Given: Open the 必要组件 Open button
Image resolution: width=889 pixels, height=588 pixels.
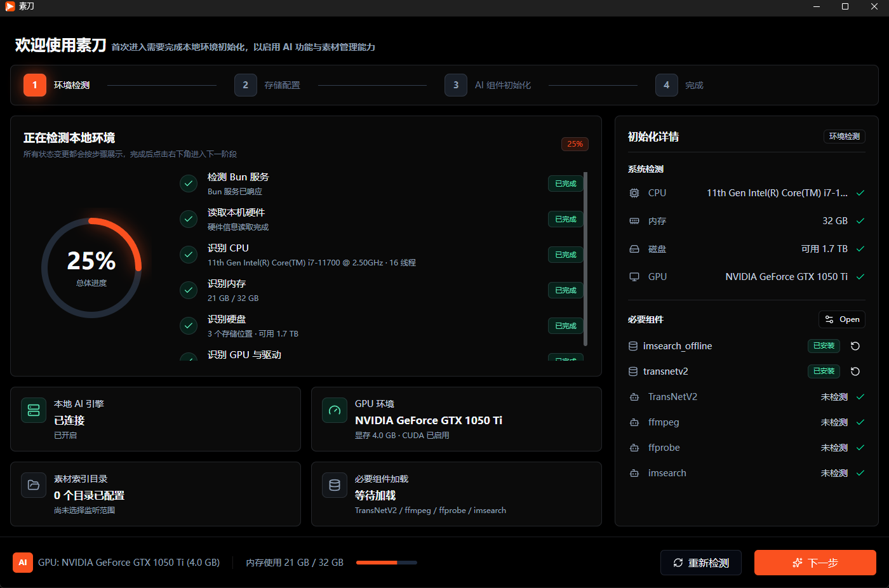Looking at the screenshot, I should click(x=842, y=319).
